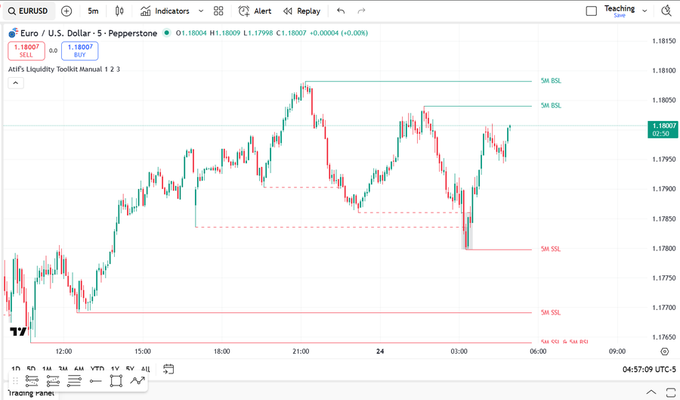680x400 pixels.
Task: Select the 5Y date range
Action: [130, 369]
